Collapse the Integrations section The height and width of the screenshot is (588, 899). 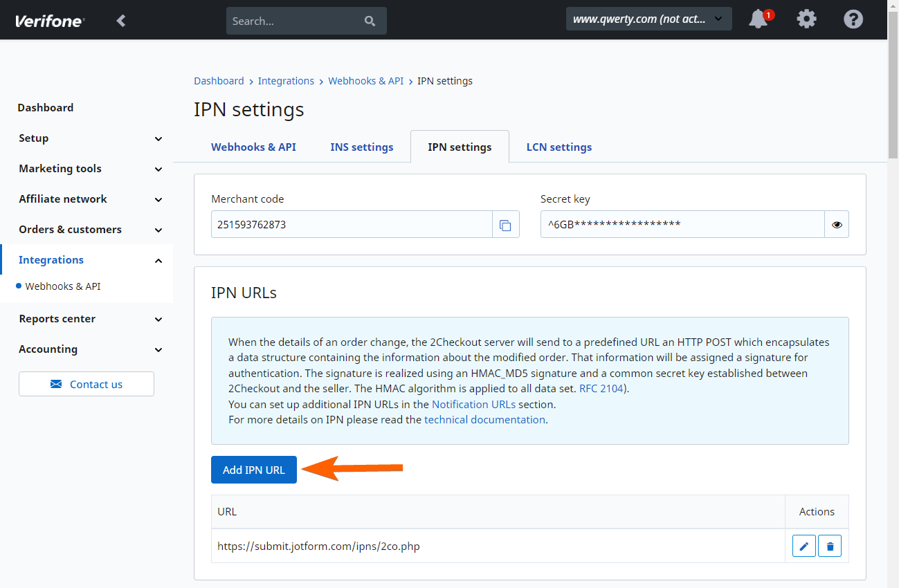coord(158,261)
